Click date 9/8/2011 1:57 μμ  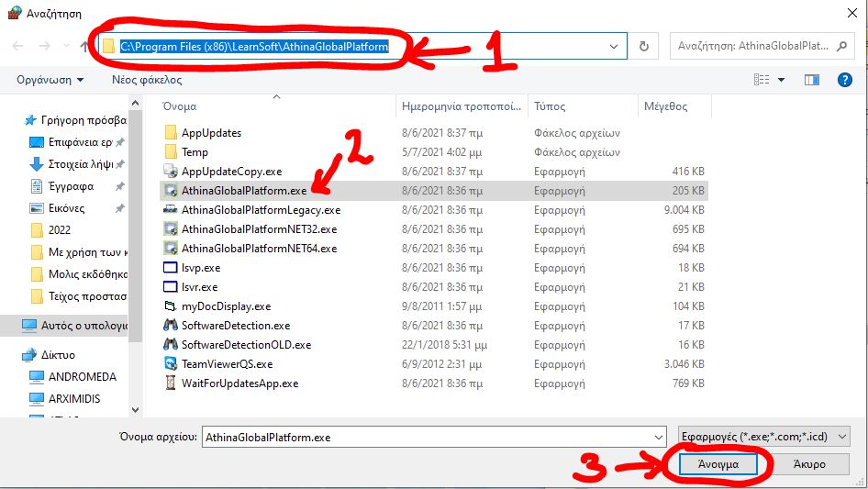click(441, 306)
